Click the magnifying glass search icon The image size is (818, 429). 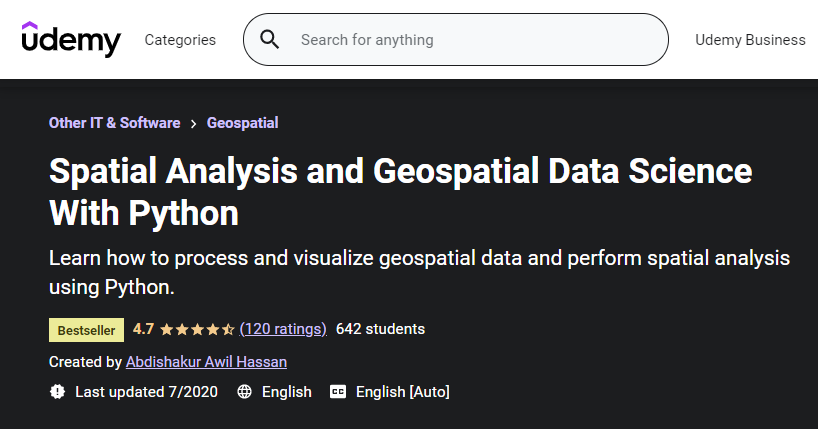coord(269,40)
